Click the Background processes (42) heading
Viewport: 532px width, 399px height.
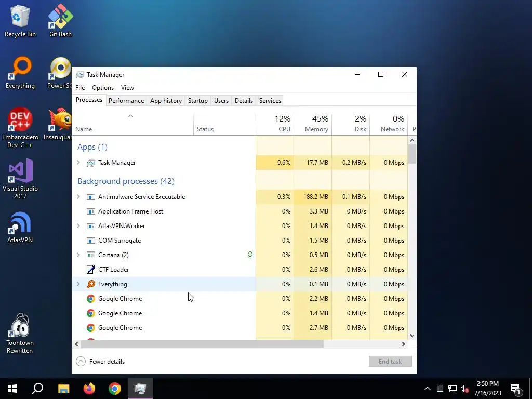coord(126,181)
